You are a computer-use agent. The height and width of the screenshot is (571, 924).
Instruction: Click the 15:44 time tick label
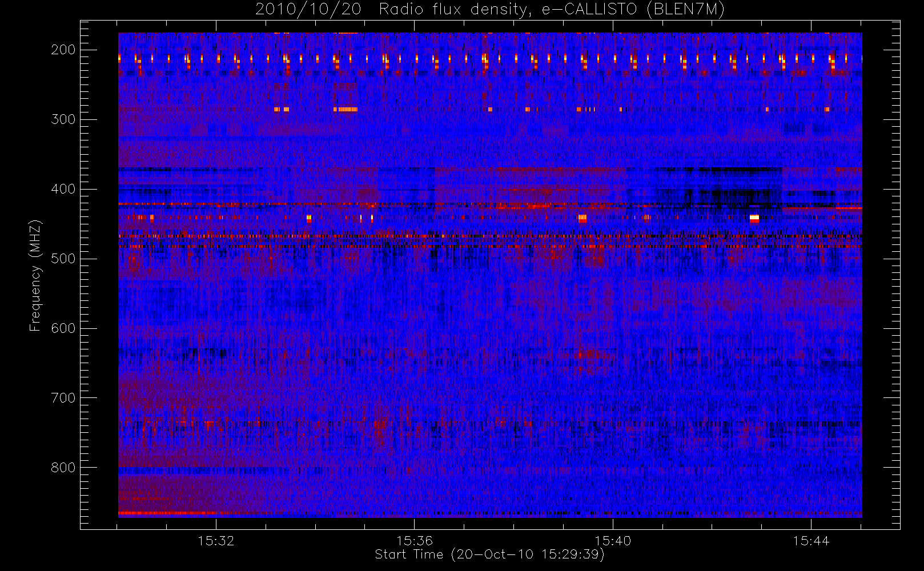(x=811, y=541)
